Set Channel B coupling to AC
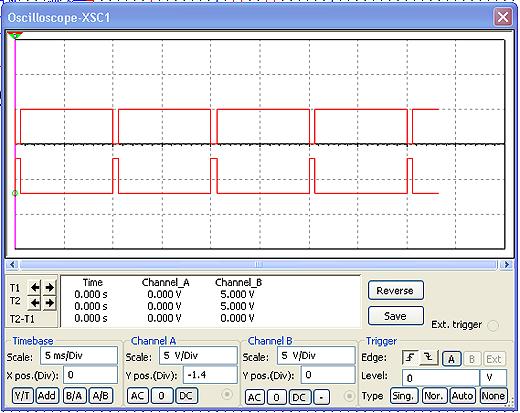520x413 pixels. pos(255,397)
